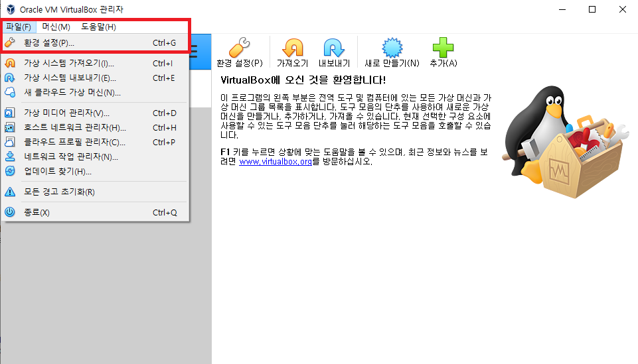The height and width of the screenshot is (364, 638).
Task: Open the 파일(F) menu
Action: [x=19, y=27]
